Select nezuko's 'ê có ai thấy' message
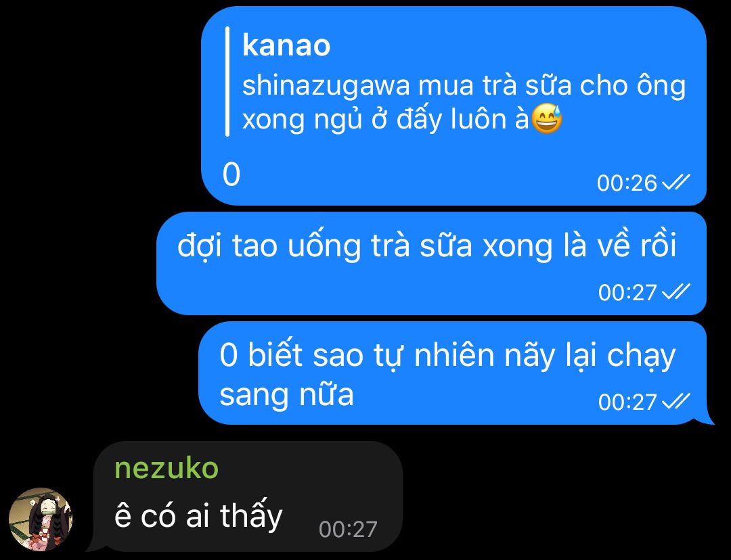Screen dimensions: 731x560 coord(246,496)
